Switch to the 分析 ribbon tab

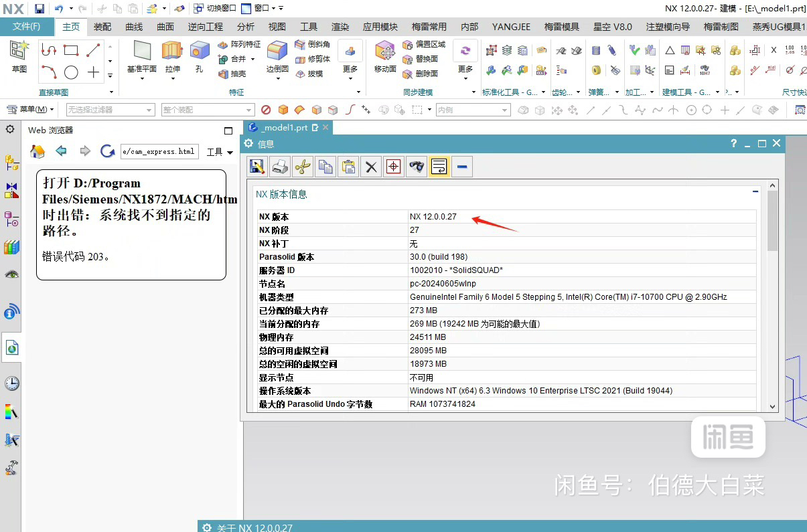coord(245,27)
